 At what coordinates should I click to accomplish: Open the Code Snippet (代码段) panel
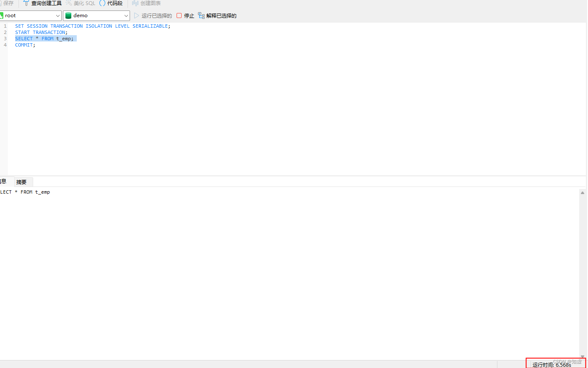[111, 3]
